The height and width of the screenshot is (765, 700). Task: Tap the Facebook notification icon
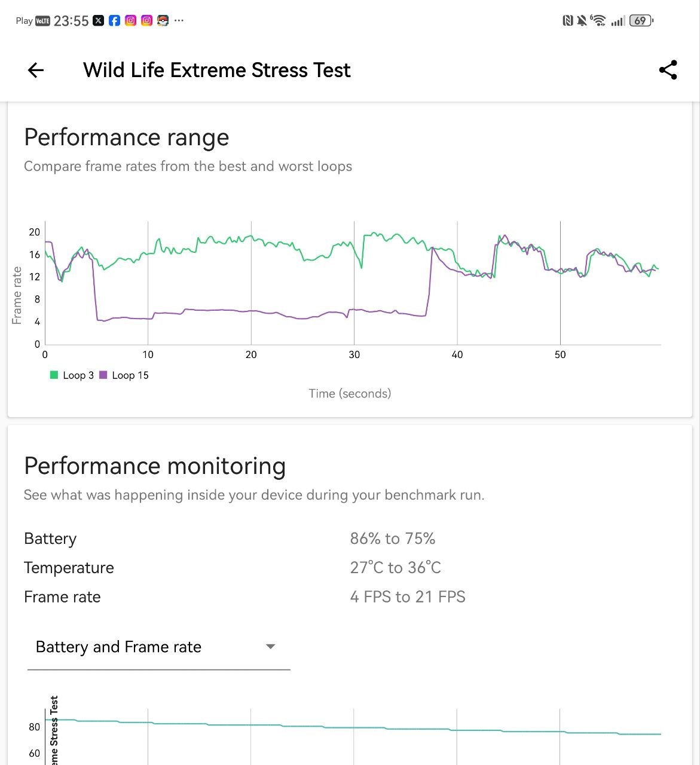114,21
